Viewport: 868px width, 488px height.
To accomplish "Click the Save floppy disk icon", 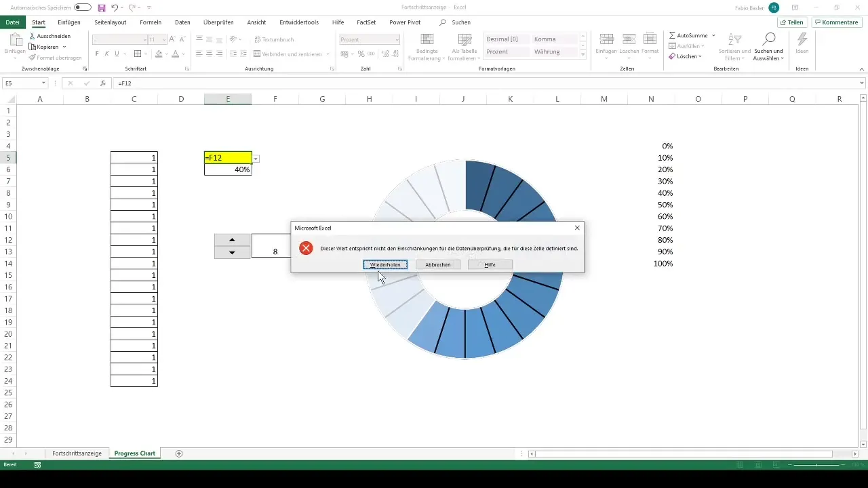I will pos(102,7).
